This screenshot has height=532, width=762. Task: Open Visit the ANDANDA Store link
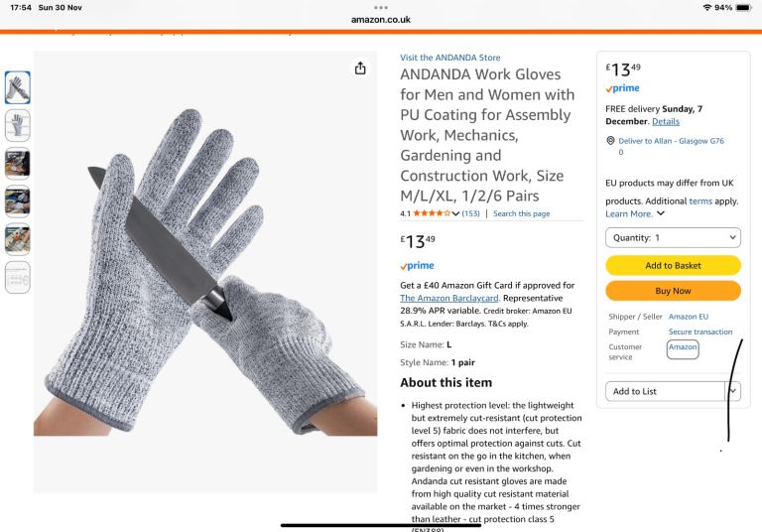point(450,58)
